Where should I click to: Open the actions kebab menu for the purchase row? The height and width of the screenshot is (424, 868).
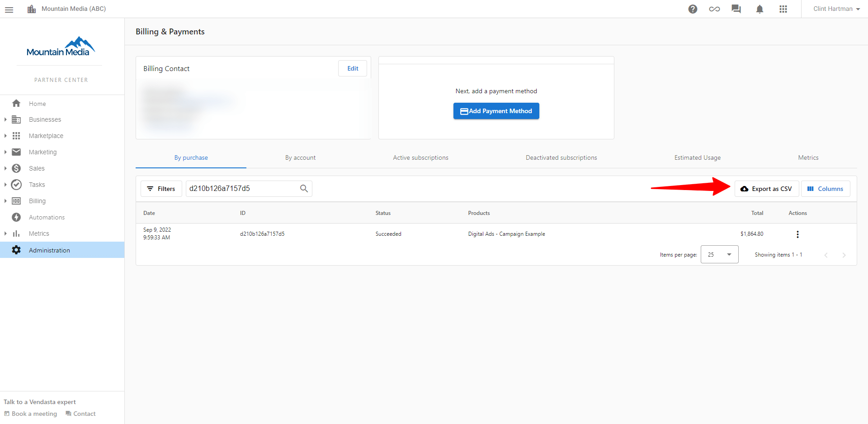tap(797, 234)
